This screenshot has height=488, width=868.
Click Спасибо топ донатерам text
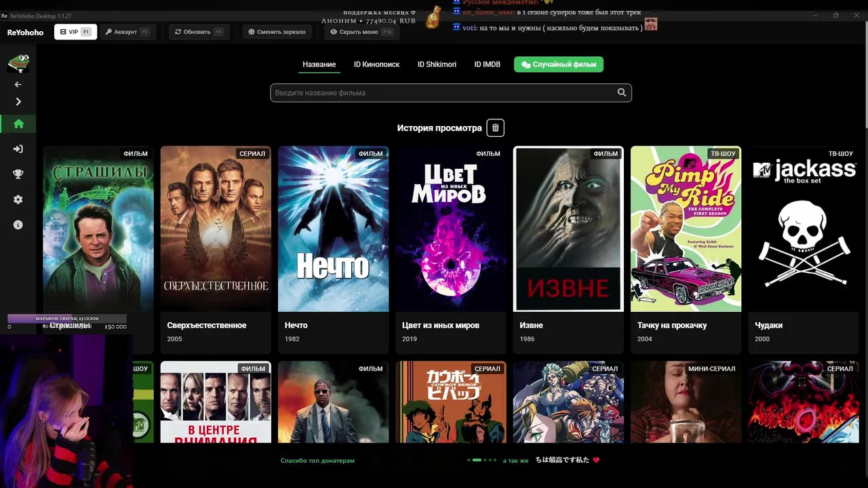tap(317, 460)
